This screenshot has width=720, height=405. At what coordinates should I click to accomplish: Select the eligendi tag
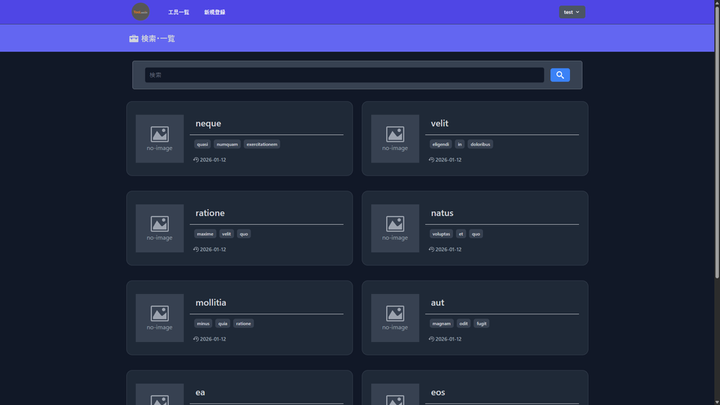click(440, 144)
